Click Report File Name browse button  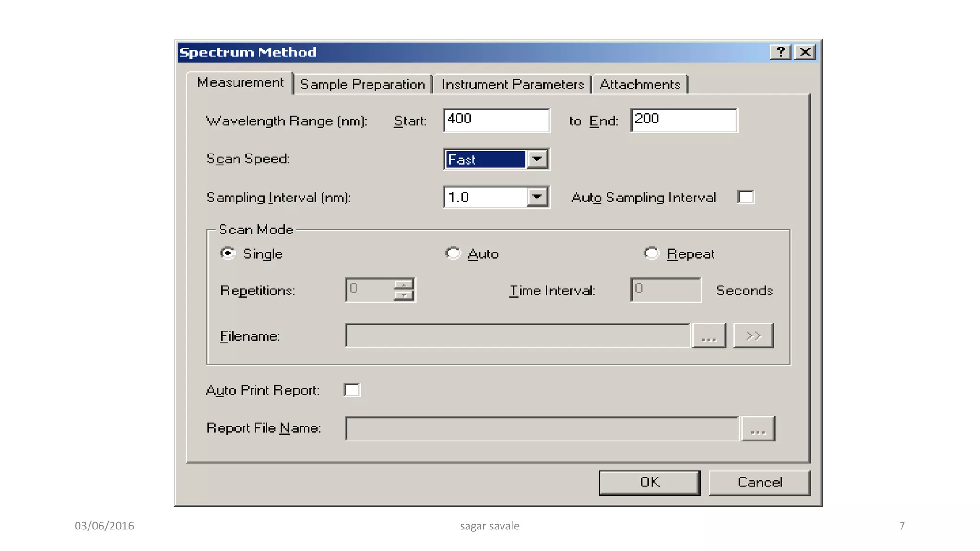pyautogui.click(x=757, y=429)
